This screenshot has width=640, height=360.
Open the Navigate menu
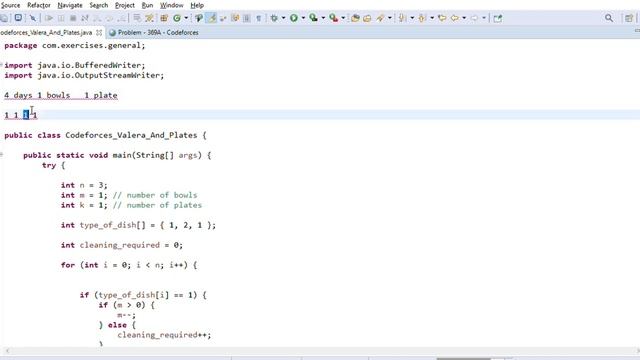click(x=70, y=5)
